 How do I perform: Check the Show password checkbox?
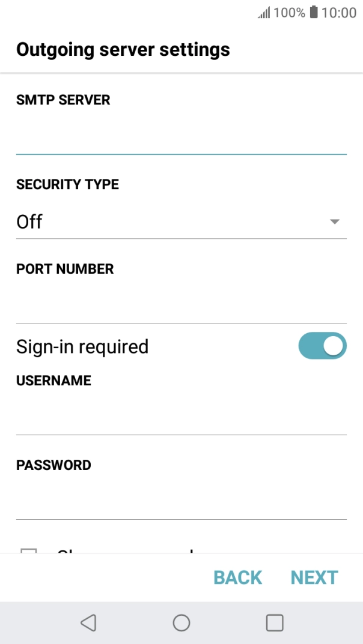point(28,552)
